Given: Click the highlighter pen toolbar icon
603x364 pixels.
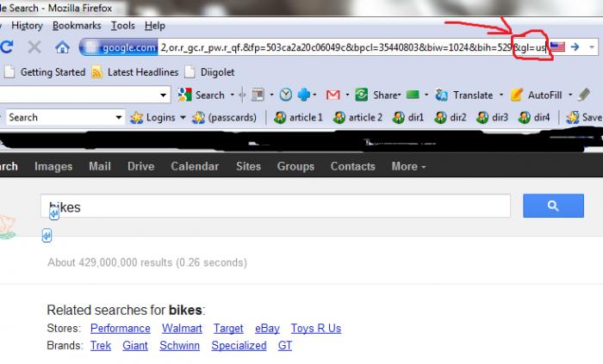Looking at the screenshot, I should click(x=584, y=95).
